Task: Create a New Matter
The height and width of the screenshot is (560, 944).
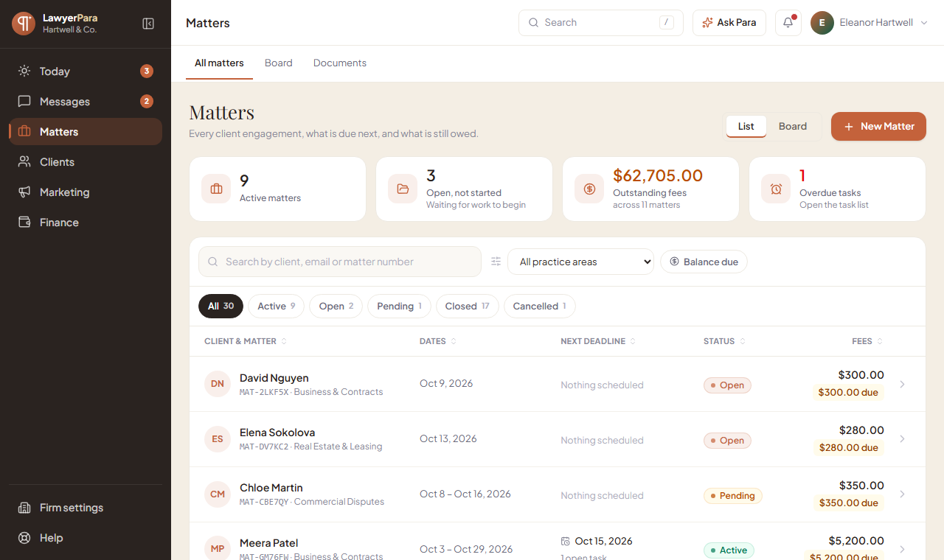Action: point(878,126)
